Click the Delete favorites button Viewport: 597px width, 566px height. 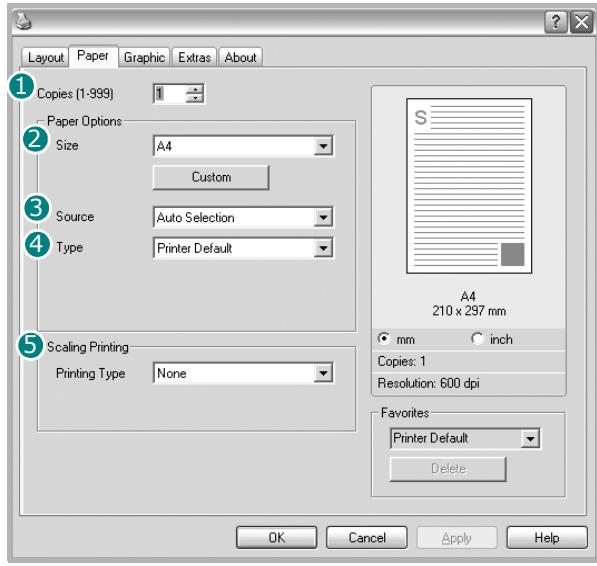click(448, 469)
